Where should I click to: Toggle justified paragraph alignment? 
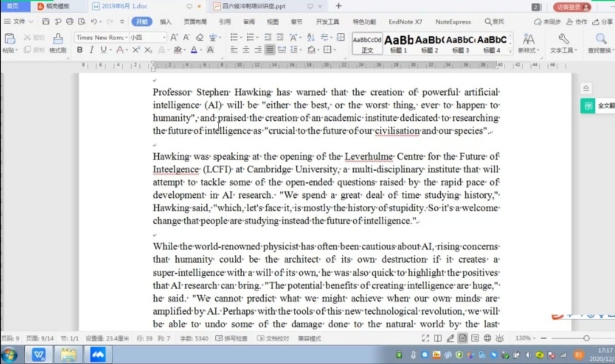click(x=270, y=50)
